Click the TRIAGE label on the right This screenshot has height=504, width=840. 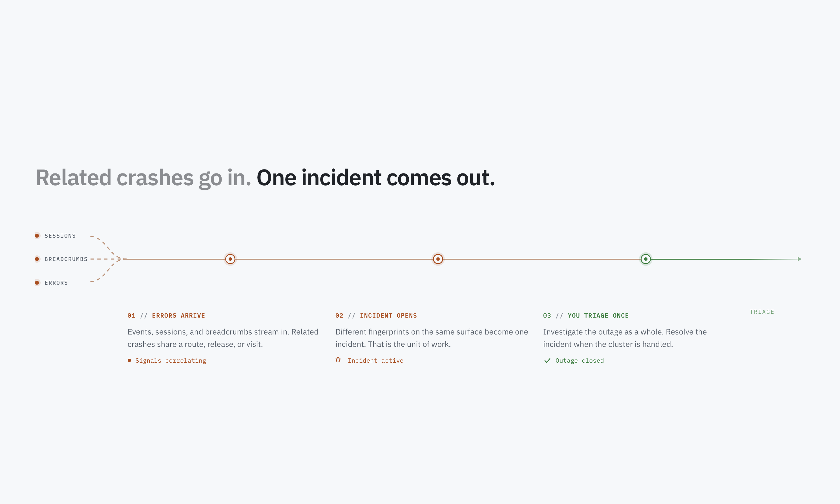tap(762, 312)
